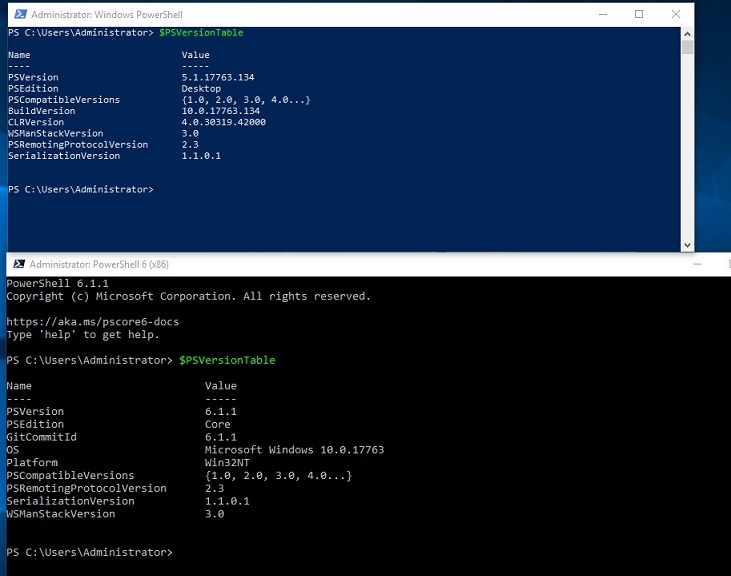The height and width of the screenshot is (576, 731).
Task: Click the 'Win32NT' Platform value
Action: pos(227,463)
